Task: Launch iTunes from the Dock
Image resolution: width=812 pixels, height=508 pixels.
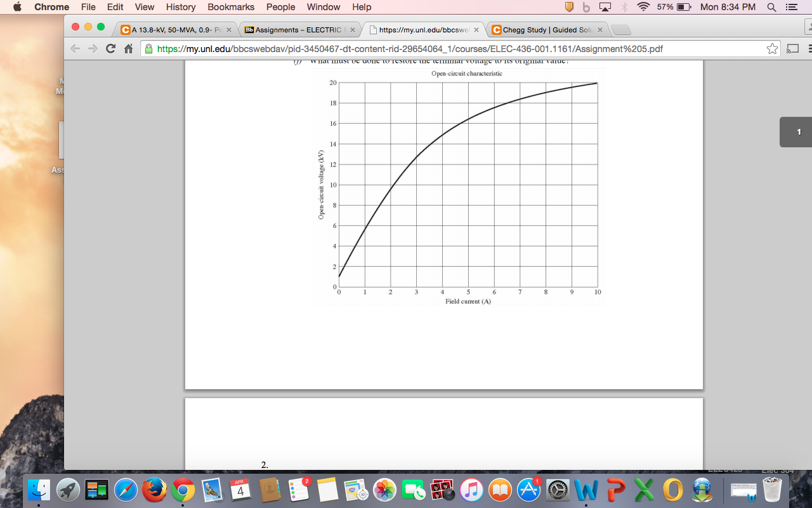Action: pyautogui.click(x=471, y=490)
